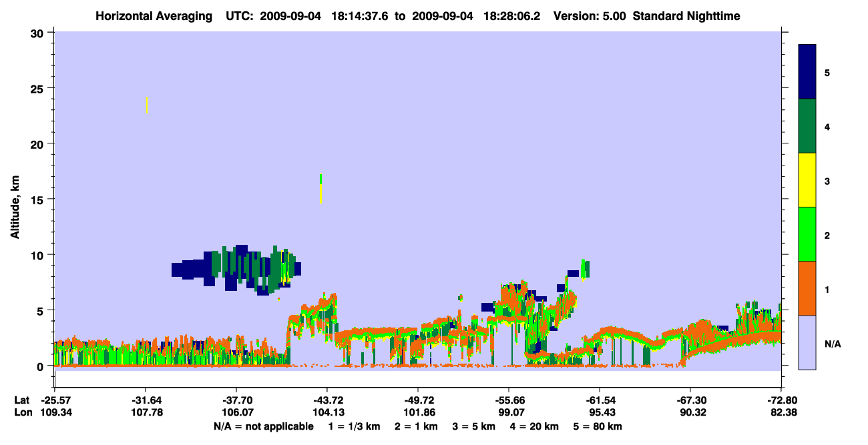The image size is (868, 445).
Task: Click the altitude tick label 25
Action: tap(39, 88)
